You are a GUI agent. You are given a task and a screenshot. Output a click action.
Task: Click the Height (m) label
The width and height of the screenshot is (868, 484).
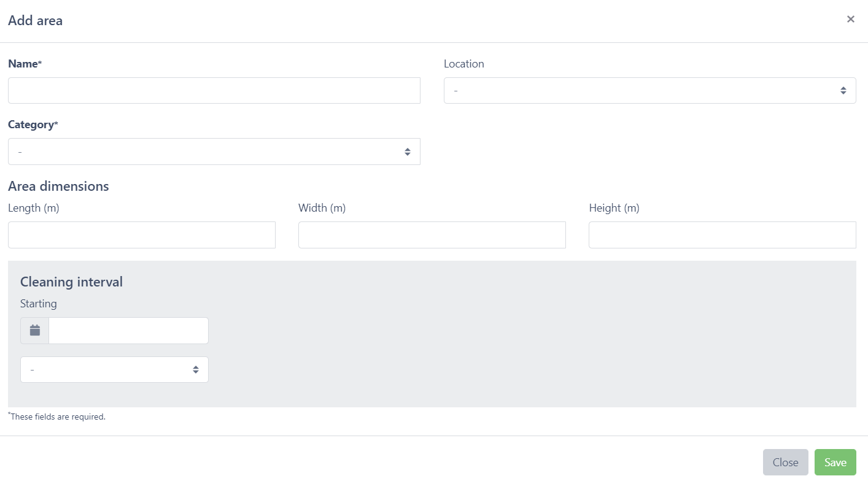point(614,208)
